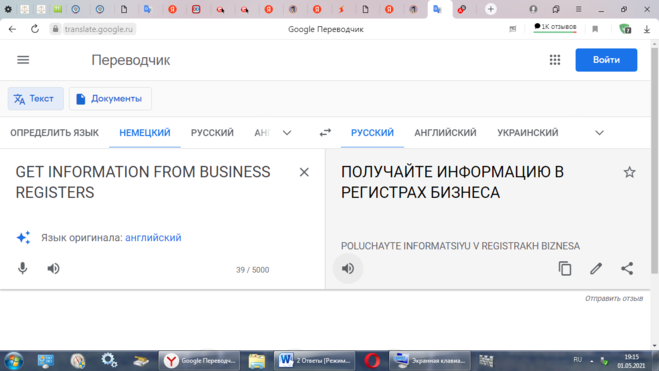Open Opera from the taskbar
659x371 pixels.
(x=372, y=360)
